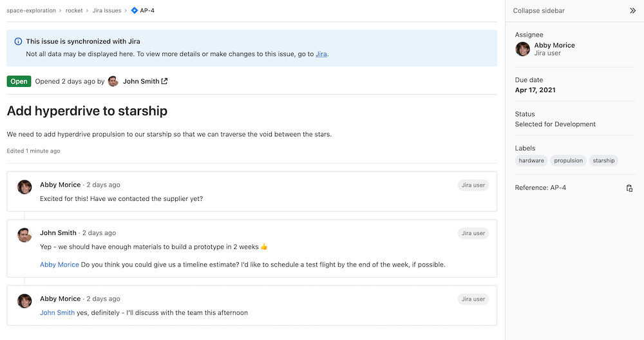The image size is (644, 340).
Task: Collapse sidebar using double chevron icon
Action: (632, 11)
